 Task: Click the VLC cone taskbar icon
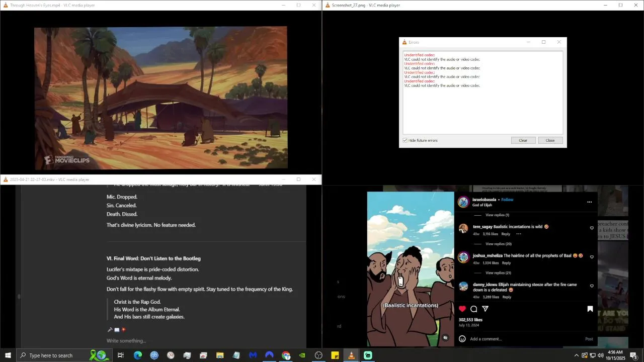coord(352,355)
